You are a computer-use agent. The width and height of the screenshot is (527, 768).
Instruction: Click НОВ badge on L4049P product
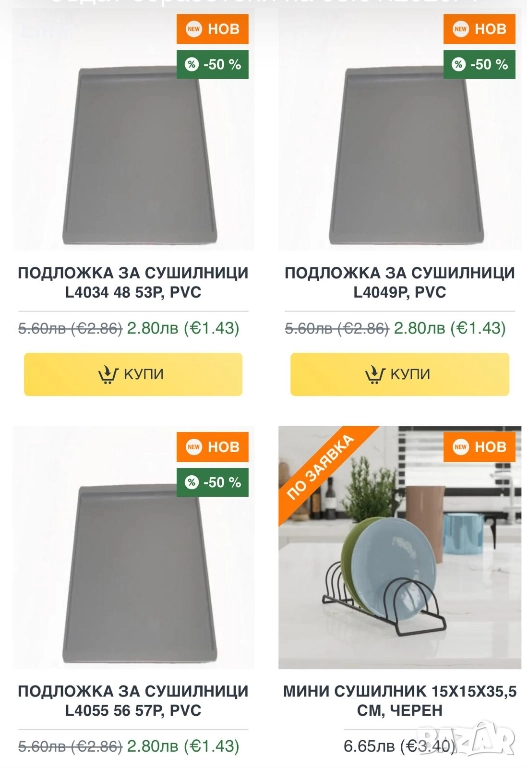479,29
